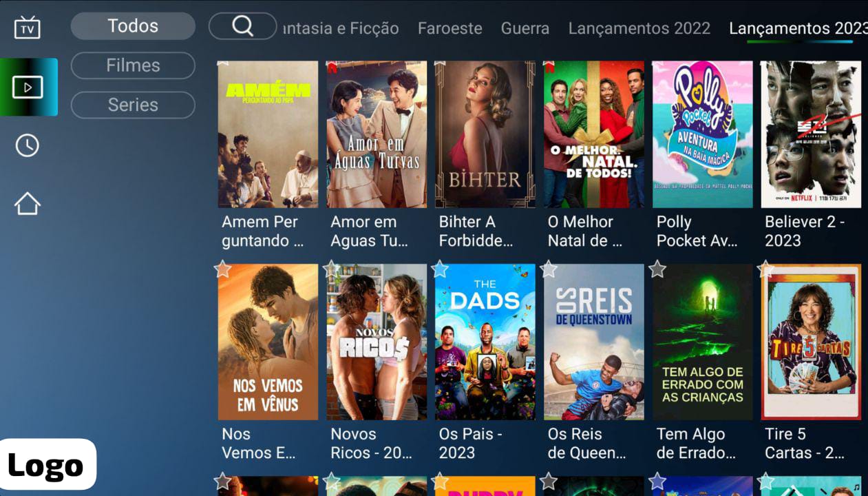Select the video play sidebar icon
Viewport: 868px width, 496px height.
coord(28,87)
